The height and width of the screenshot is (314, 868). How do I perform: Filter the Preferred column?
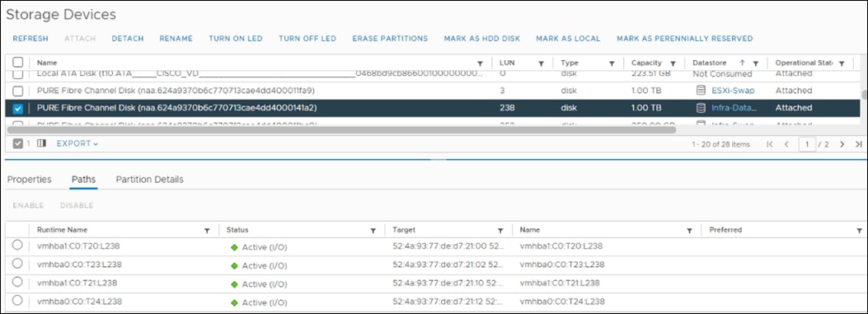coord(859,230)
